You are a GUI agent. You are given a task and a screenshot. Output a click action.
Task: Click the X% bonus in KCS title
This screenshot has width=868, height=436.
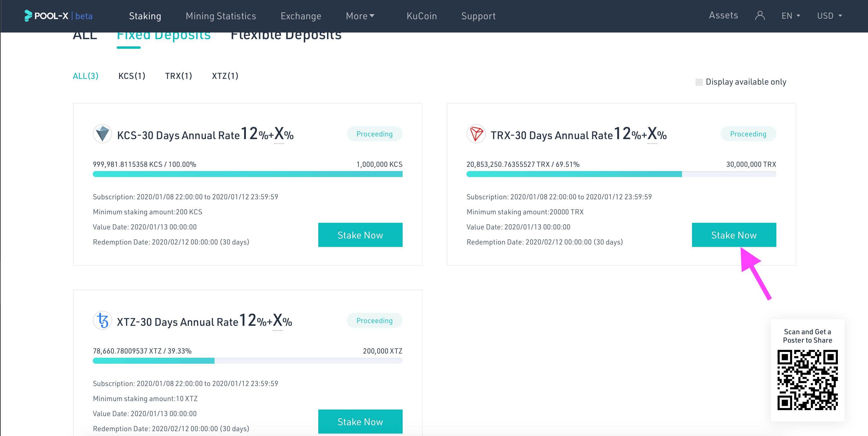pos(284,134)
